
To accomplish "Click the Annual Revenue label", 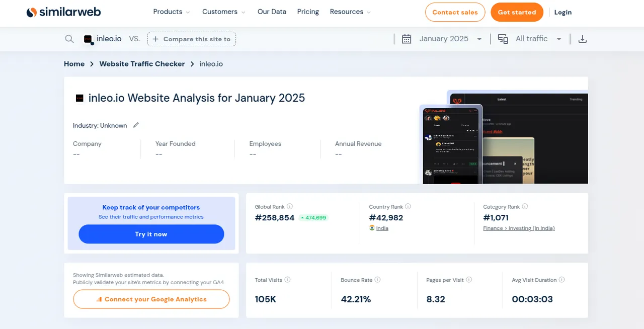I will coord(358,143).
